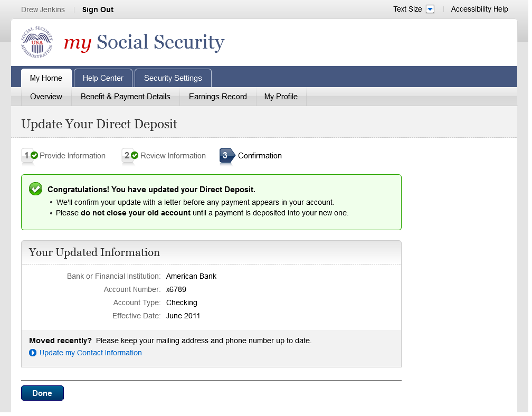Screen dimensions: 532x416
Task: Open the My Profile submenu item
Action: [281, 97]
